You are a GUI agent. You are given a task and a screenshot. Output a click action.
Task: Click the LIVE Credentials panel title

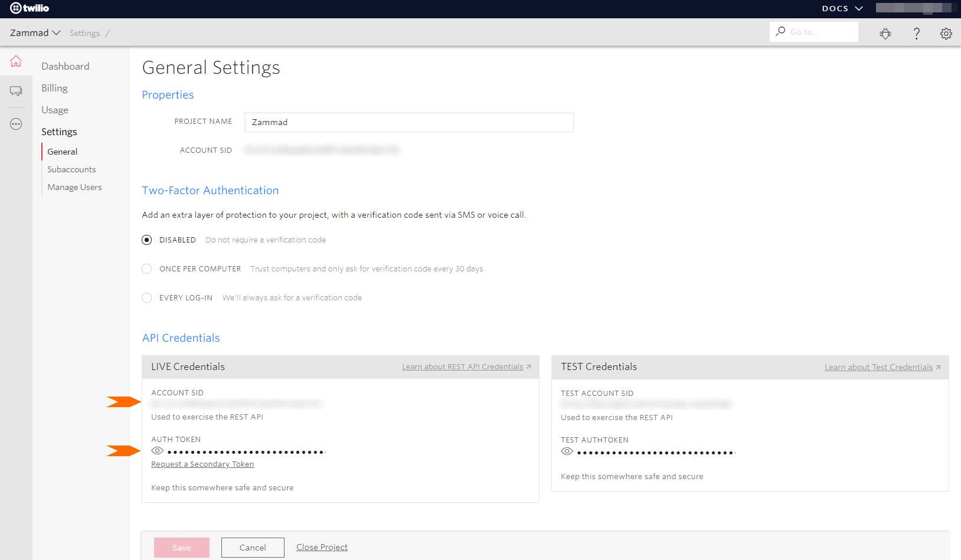188,366
